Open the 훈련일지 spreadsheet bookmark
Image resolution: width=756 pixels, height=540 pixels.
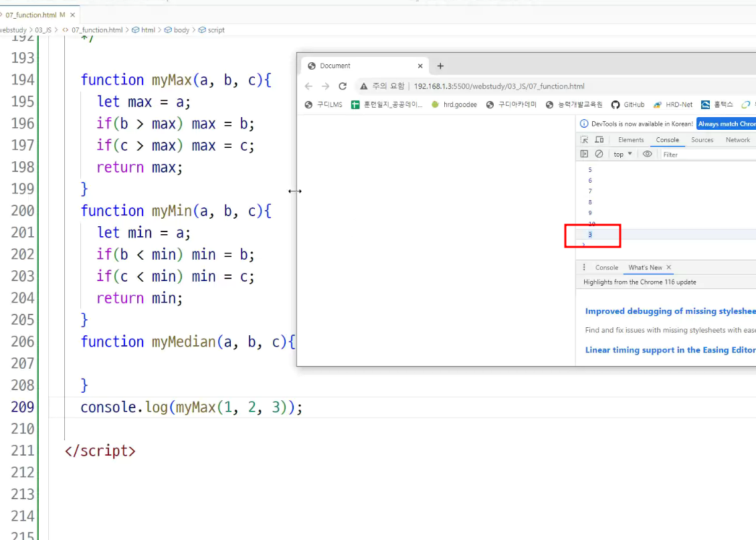[387, 104]
